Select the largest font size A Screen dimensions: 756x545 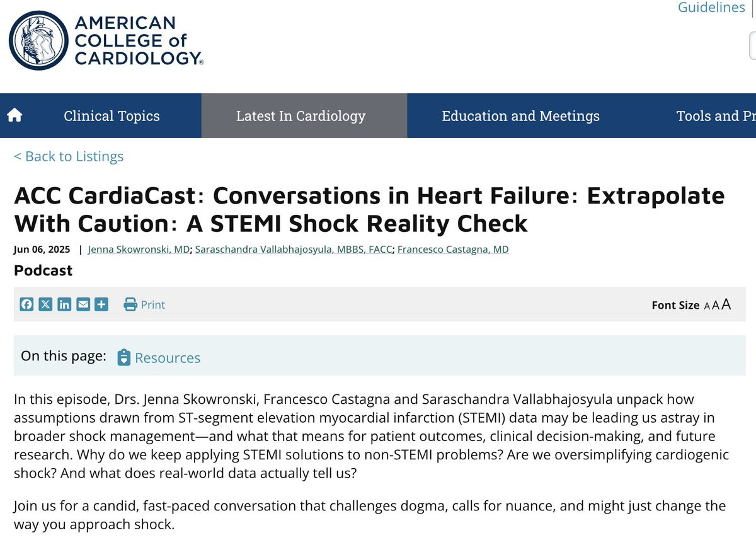coord(726,304)
